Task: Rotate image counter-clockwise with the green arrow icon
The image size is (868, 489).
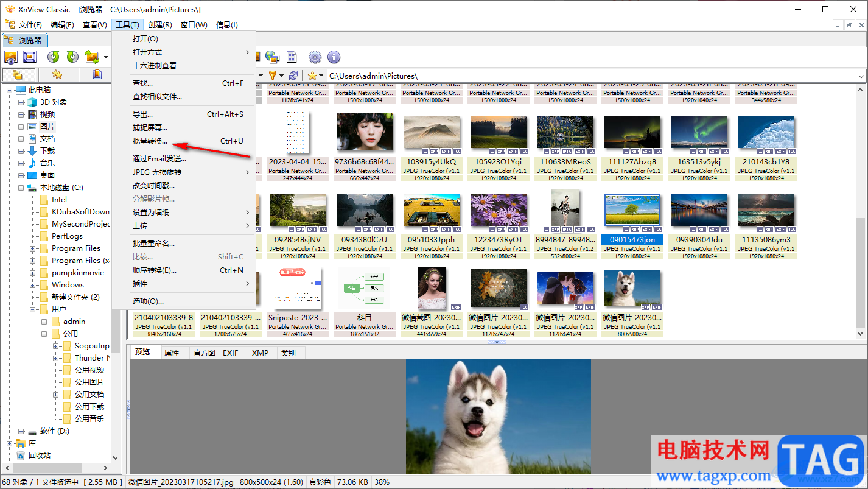Action: click(x=54, y=57)
